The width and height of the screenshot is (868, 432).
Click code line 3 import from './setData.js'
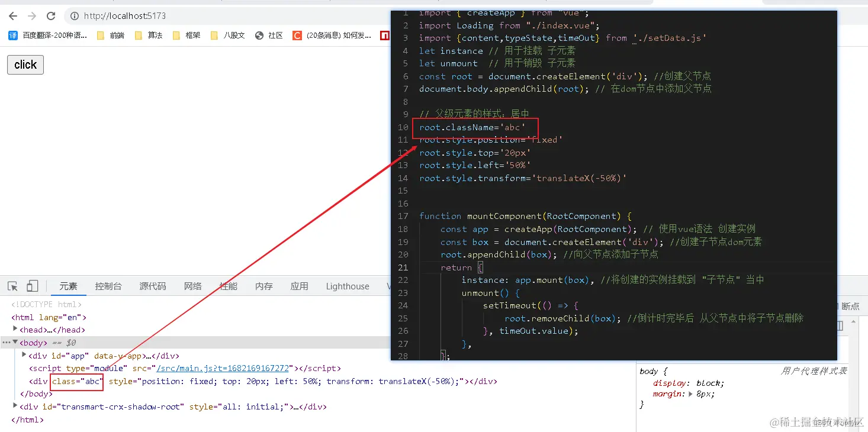[562, 38]
